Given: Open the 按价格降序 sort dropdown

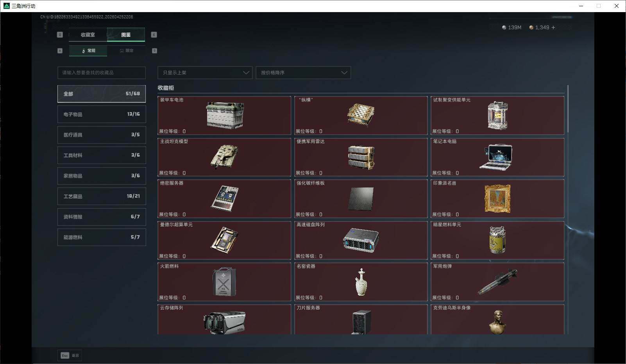Looking at the screenshot, I should click(x=303, y=73).
